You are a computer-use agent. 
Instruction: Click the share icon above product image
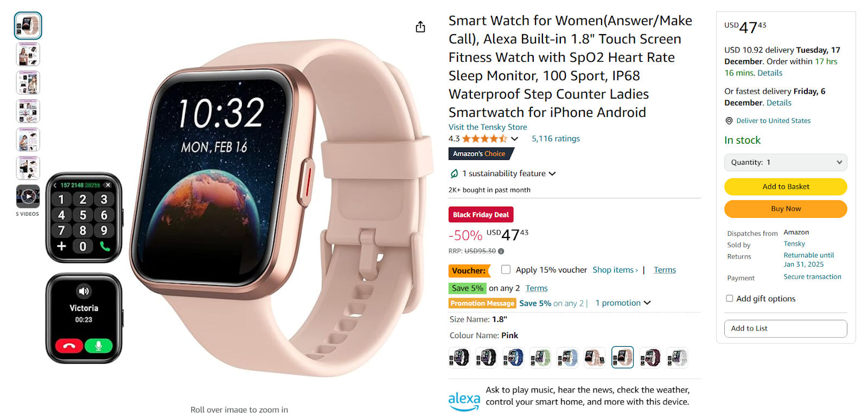(420, 27)
